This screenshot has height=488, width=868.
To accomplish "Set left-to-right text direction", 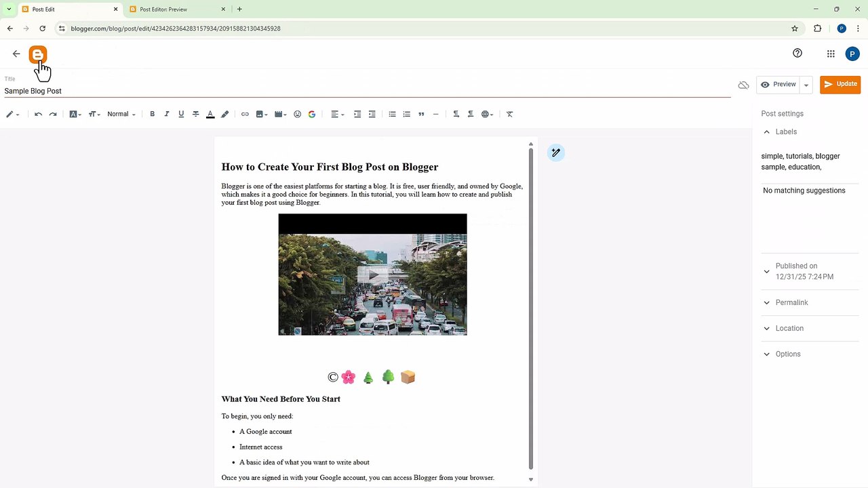I will tap(456, 114).
